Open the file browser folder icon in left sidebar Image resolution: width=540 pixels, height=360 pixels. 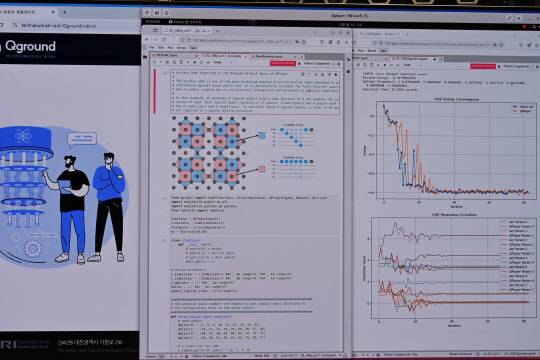click(x=145, y=57)
